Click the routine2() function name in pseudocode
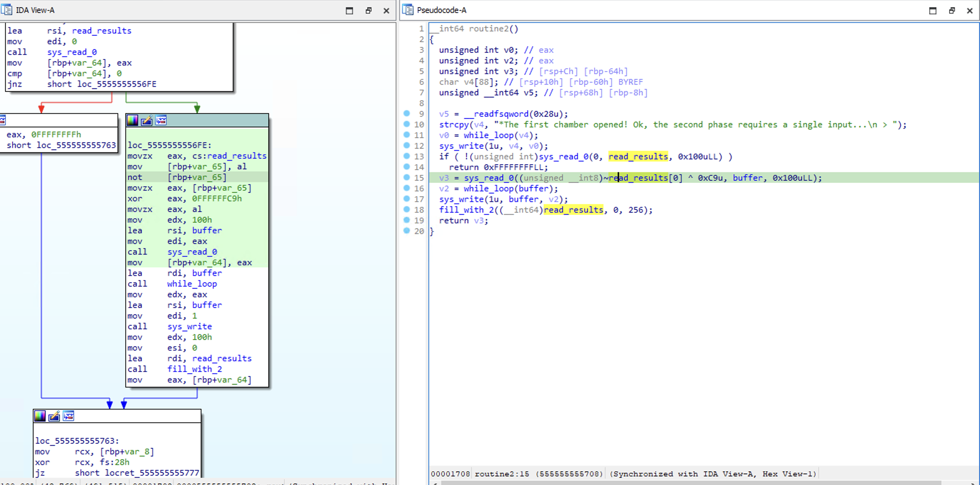 coord(494,29)
